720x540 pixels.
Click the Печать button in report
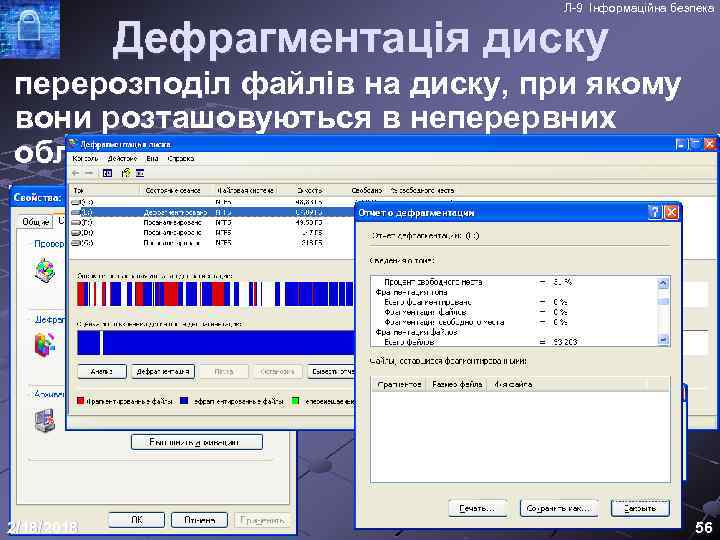pyautogui.click(x=478, y=508)
